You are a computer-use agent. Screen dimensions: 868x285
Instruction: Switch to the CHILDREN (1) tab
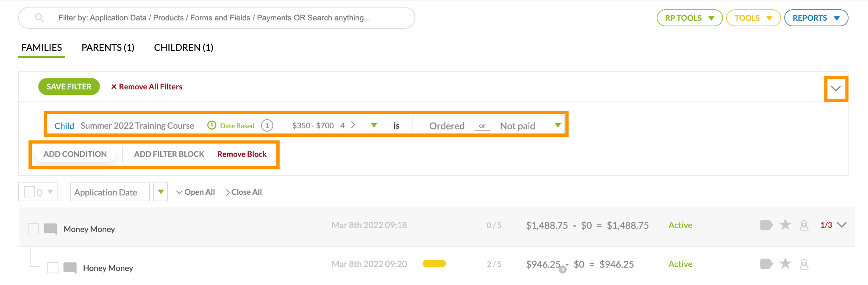point(184,47)
